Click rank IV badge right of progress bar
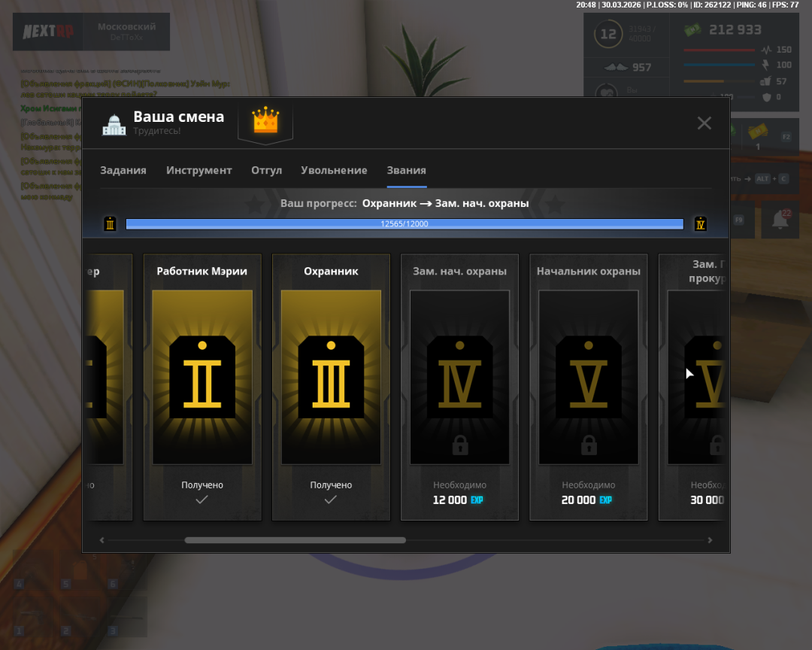The height and width of the screenshot is (650, 812). point(701,223)
